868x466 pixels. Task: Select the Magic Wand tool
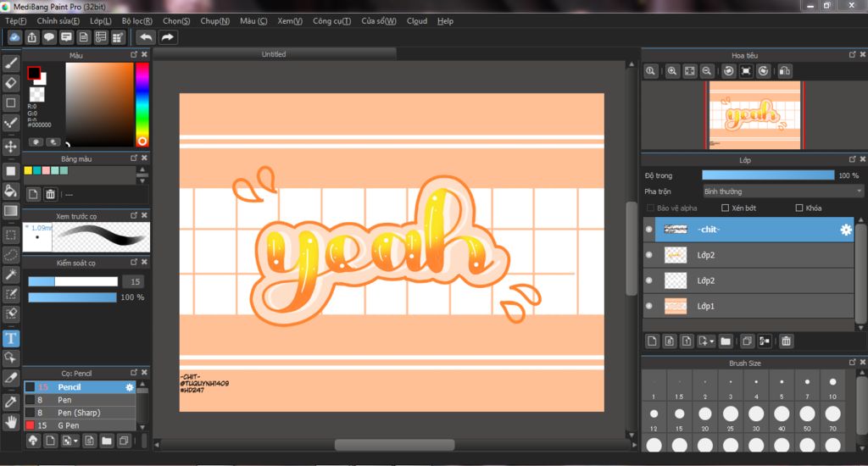click(10, 275)
